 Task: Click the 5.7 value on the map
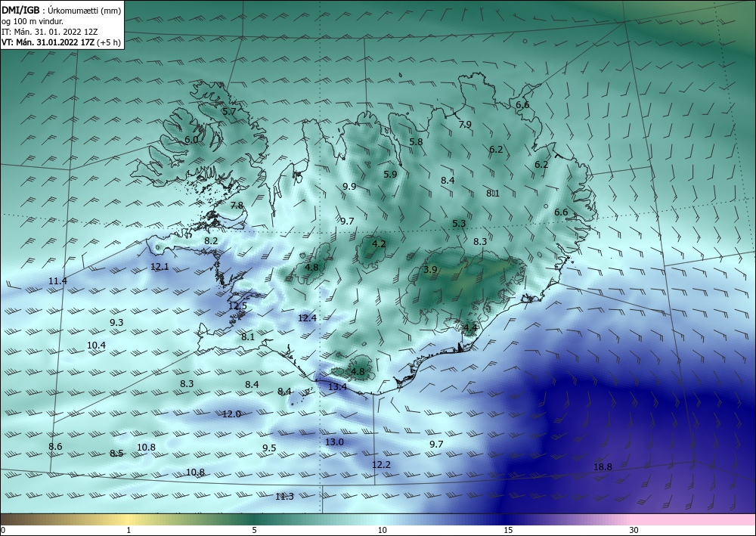[229, 111]
